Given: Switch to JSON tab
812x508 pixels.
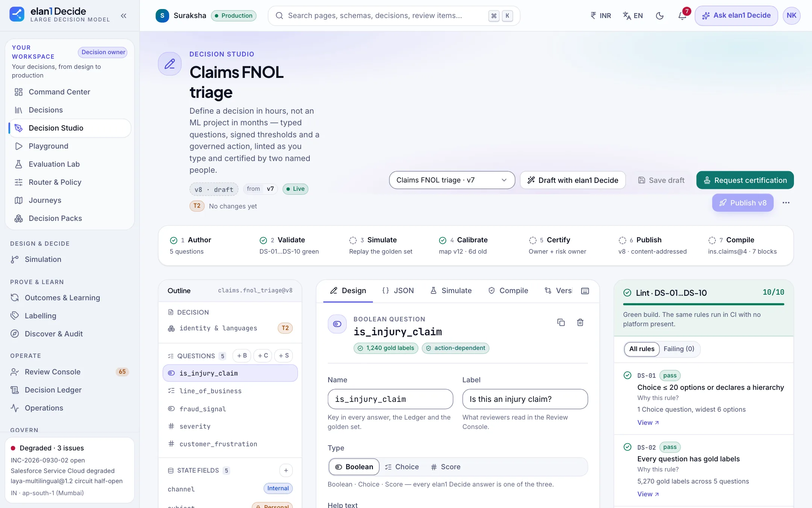Looking at the screenshot, I should pos(398,291).
